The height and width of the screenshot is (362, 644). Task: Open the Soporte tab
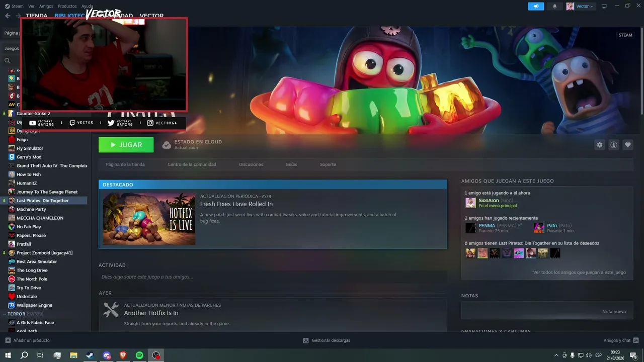click(x=328, y=164)
